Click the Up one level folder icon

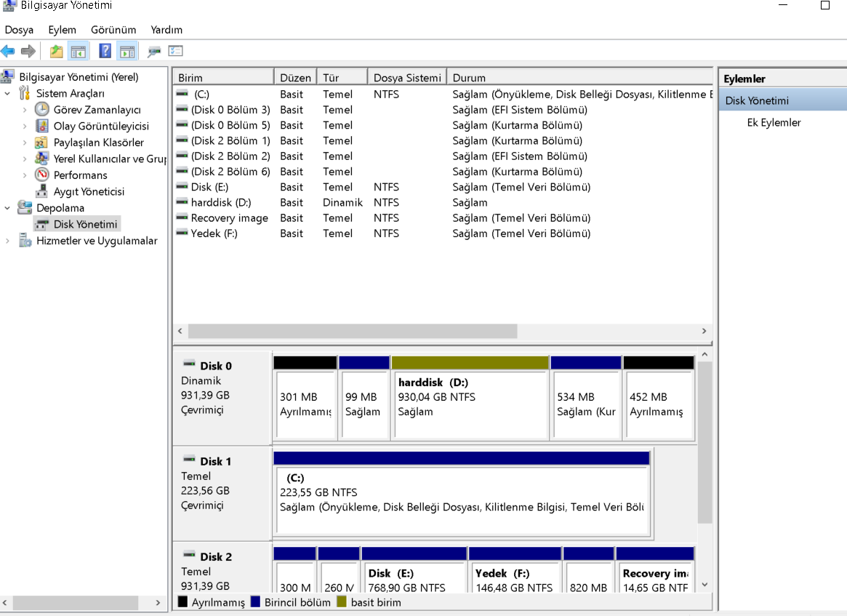tap(56, 52)
